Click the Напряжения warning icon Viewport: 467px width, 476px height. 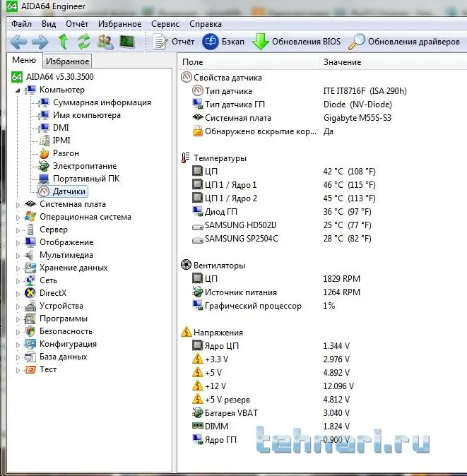point(186,332)
